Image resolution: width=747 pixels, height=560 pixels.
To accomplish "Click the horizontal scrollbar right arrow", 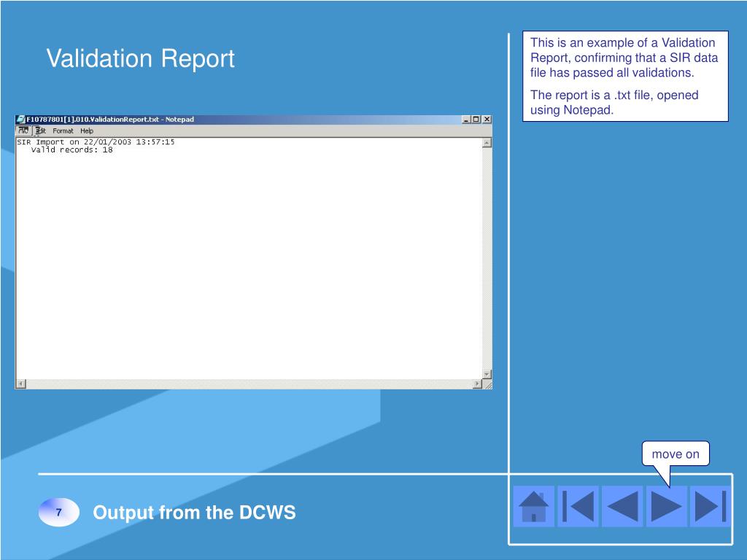I will pyautogui.click(x=477, y=384).
